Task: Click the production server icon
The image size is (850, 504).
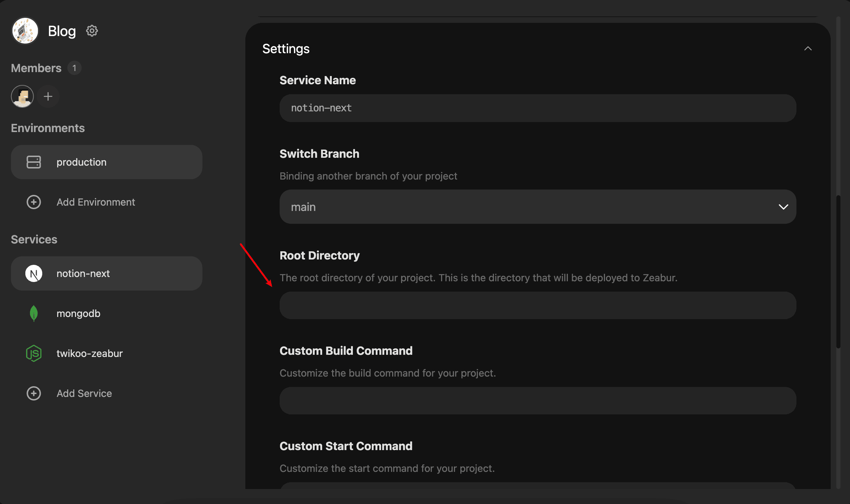Action: click(34, 162)
